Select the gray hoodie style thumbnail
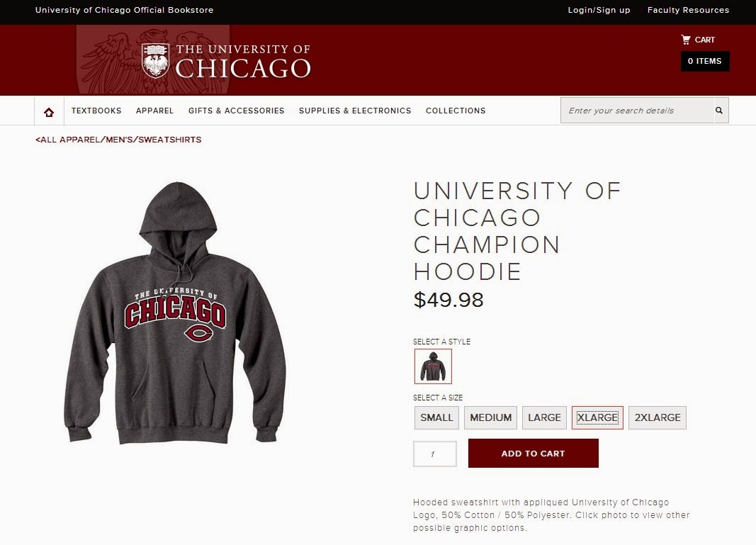 click(x=433, y=366)
